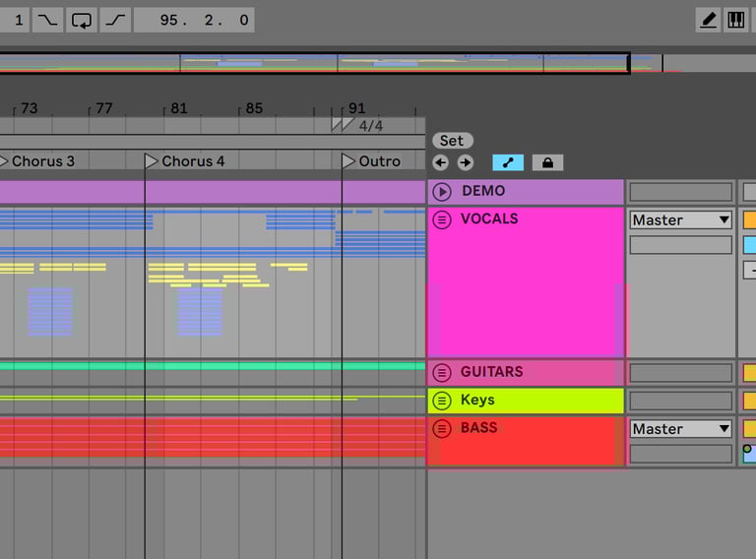Toggle Lock Envelopes padlock button

click(x=547, y=163)
